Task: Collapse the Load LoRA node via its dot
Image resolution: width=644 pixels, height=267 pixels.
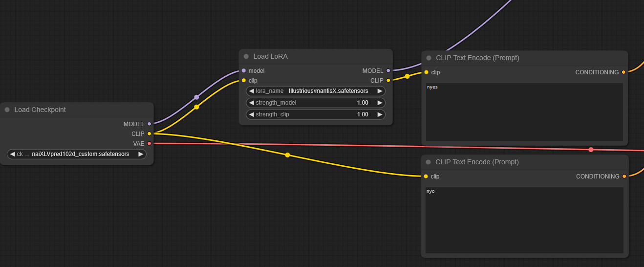Action: (x=246, y=56)
